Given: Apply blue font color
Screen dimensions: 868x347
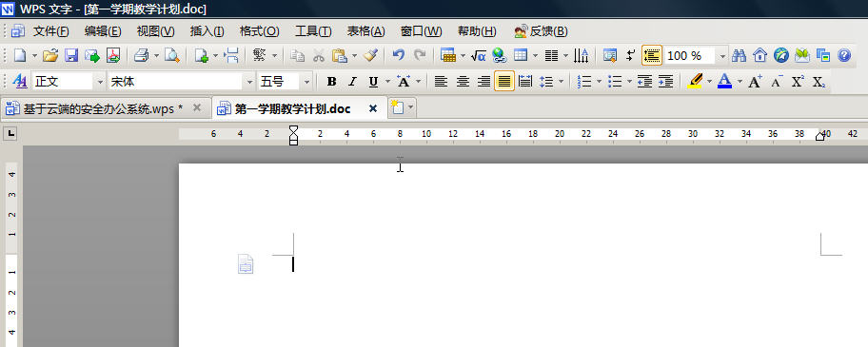Looking at the screenshot, I should click(x=724, y=82).
